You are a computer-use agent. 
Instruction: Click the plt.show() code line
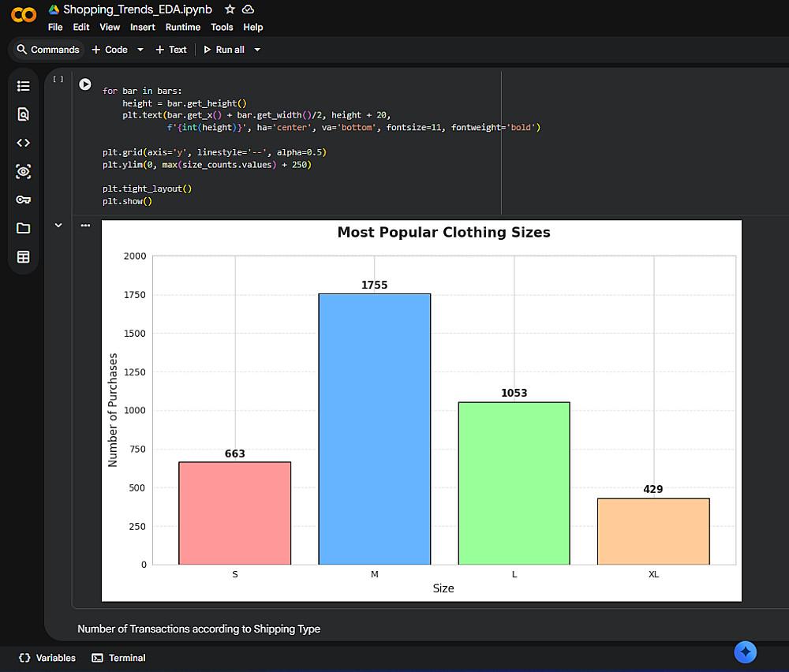pyautogui.click(x=127, y=201)
